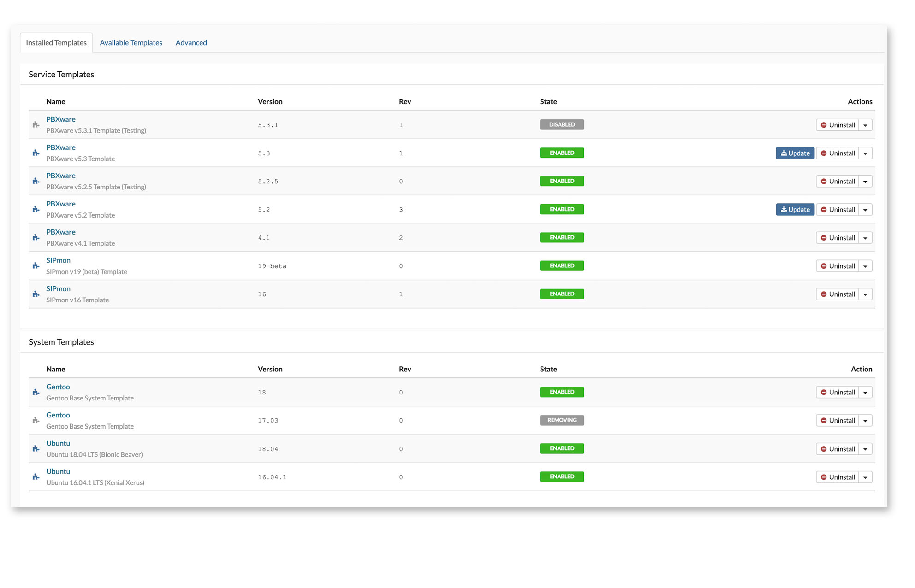Open action dropdown for PBXware 5.3.1 row

pos(865,125)
